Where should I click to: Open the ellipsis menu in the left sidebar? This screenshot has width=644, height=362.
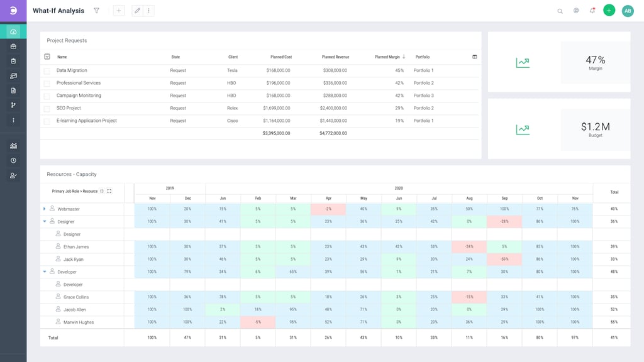pyautogui.click(x=13, y=119)
